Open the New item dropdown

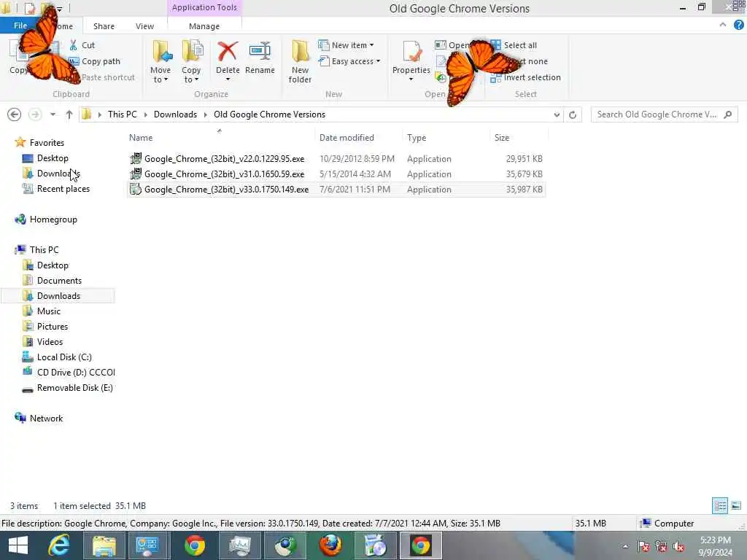coord(346,45)
